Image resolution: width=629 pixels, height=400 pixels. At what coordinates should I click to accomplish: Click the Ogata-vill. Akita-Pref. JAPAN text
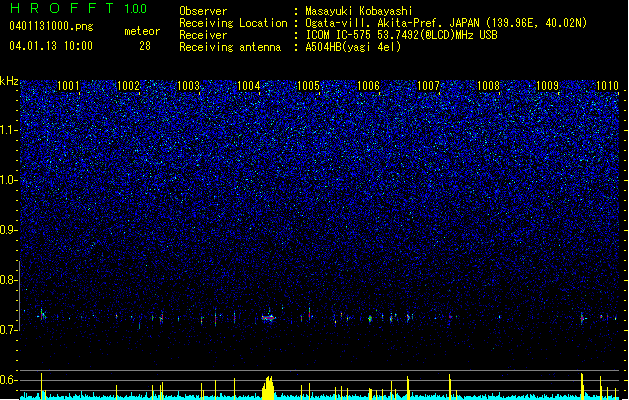392,23
